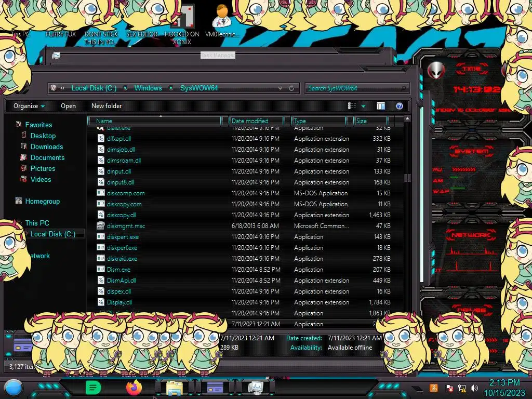
Task: Navigate to Local Disk (C:) breadcrumb
Action: pyautogui.click(x=94, y=88)
